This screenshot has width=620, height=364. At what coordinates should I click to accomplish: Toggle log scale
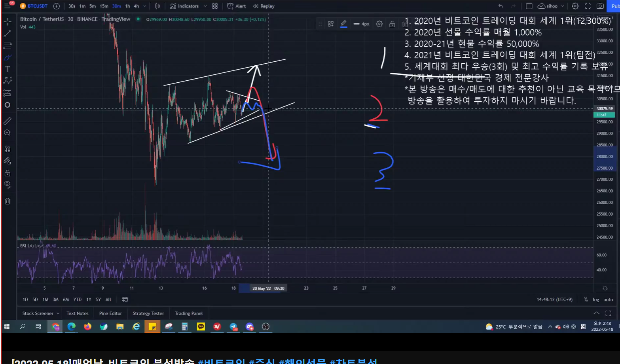coord(596,300)
